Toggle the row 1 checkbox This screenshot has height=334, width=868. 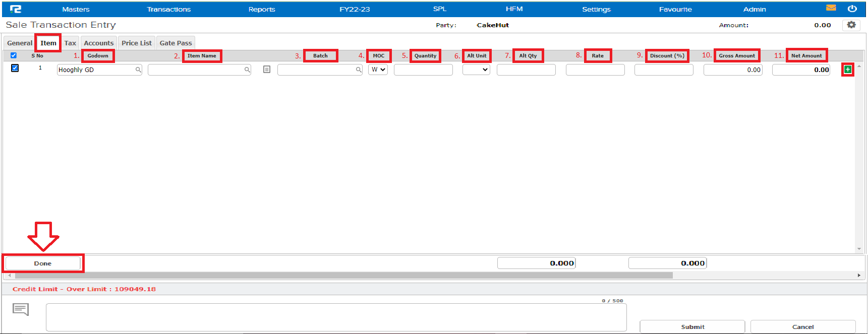[x=15, y=68]
